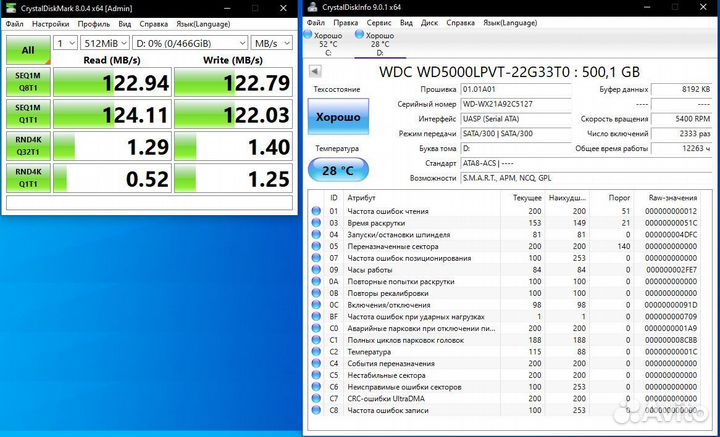Image resolution: width=720 pixels, height=437 pixels.
Task: Open CrystalDiskMark Профиль menu
Action: (94, 24)
